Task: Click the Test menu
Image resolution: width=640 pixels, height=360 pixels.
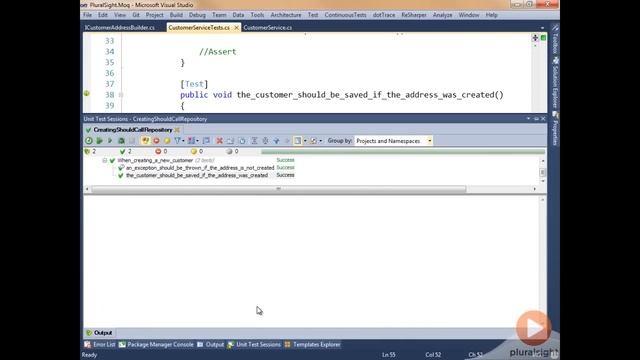Action: pos(313,15)
